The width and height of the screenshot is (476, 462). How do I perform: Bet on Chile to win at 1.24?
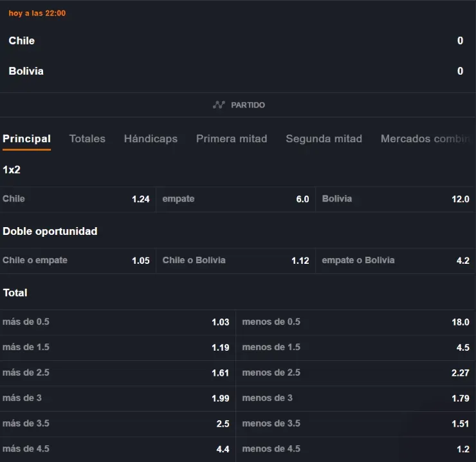tap(77, 199)
